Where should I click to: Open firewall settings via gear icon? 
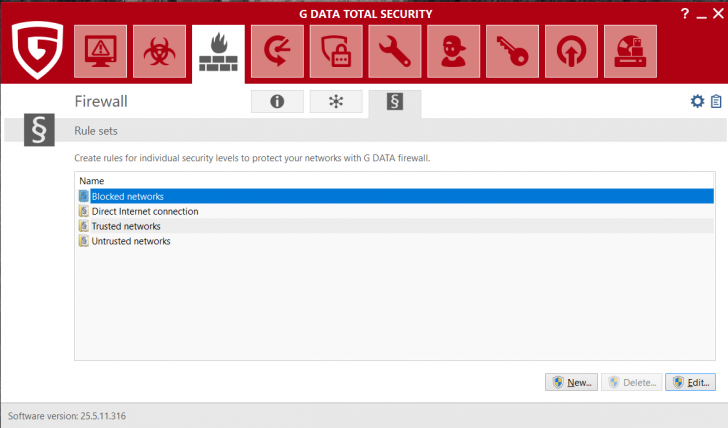click(x=697, y=101)
